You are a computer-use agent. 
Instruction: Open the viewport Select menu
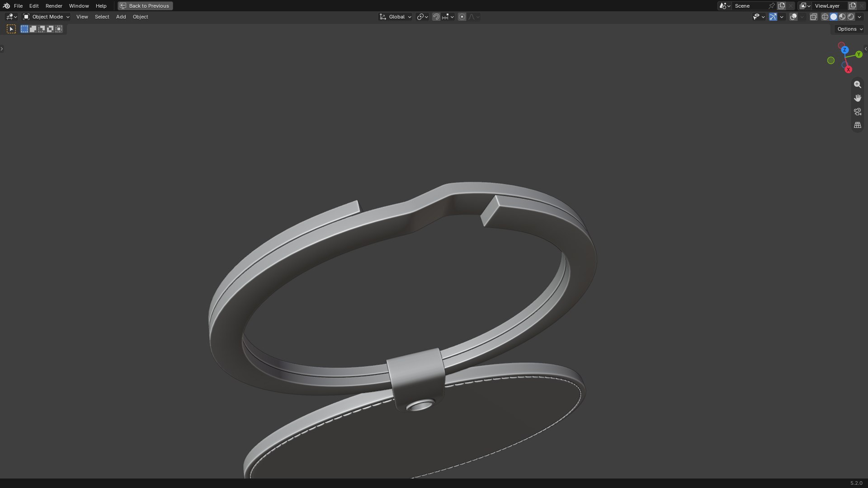click(102, 17)
